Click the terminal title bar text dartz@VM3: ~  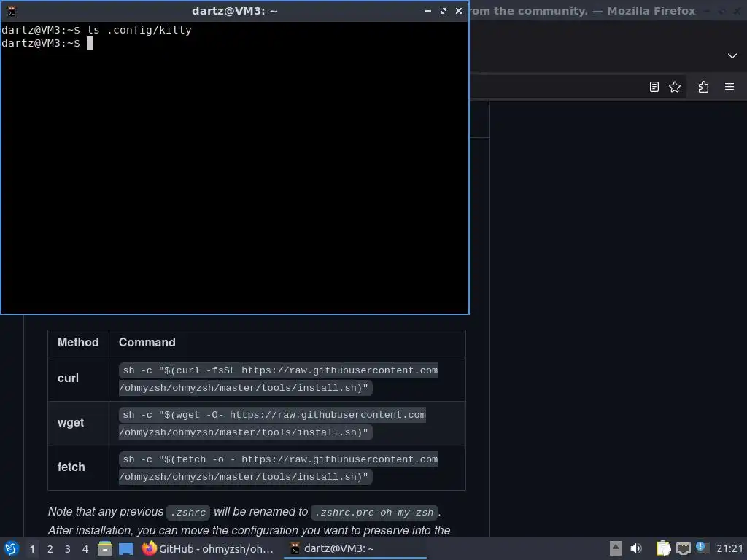click(x=234, y=11)
